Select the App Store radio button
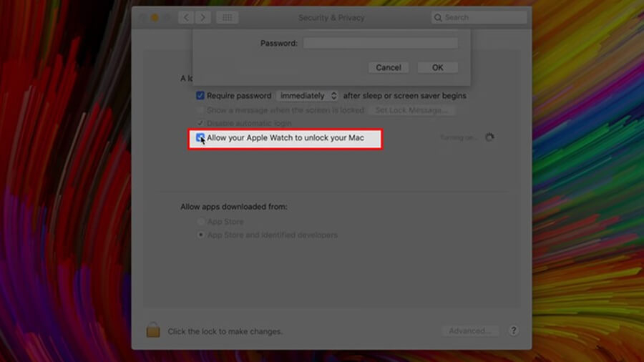The width and height of the screenshot is (644, 362). [x=201, y=222]
